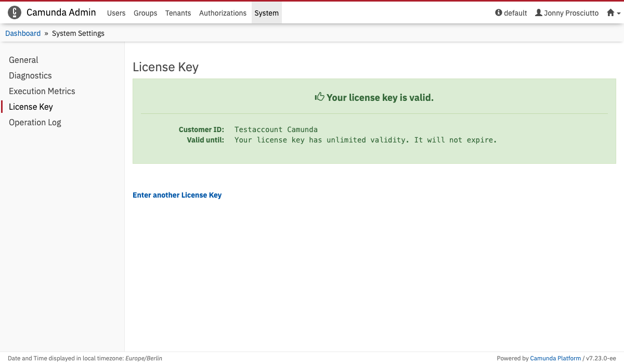Click the Enter another License Key link

click(x=177, y=195)
